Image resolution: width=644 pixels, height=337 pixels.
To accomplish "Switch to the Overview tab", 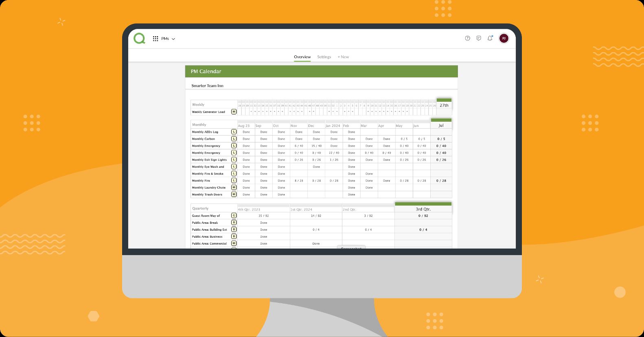I will pyautogui.click(x=302, y=57).
